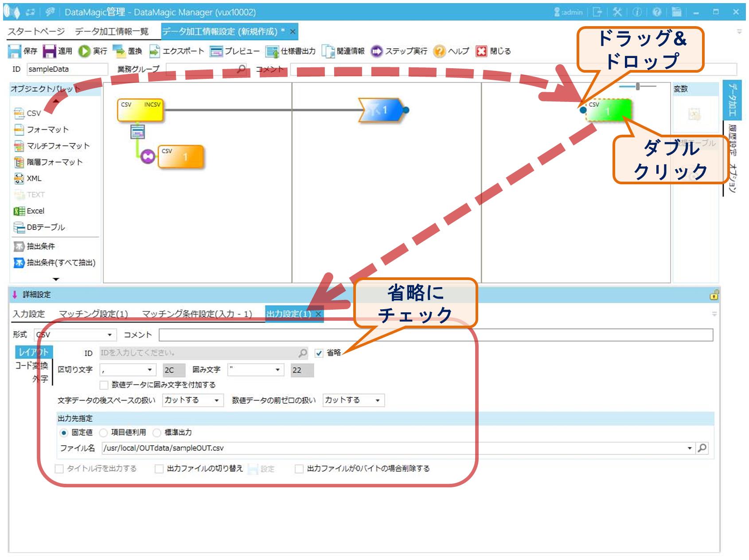Click the 適用 apply icon
Image resolution: width=749 pixels, height=560 pixels.
[x=49, y=51]
